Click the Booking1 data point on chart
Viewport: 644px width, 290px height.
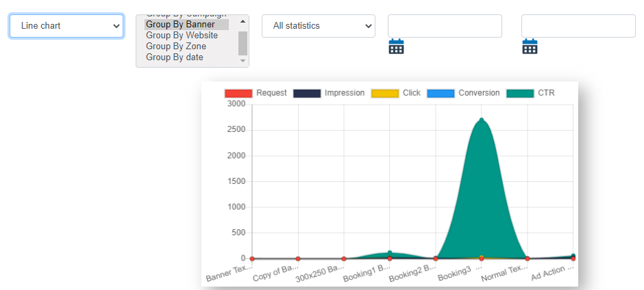coord(390,254)
